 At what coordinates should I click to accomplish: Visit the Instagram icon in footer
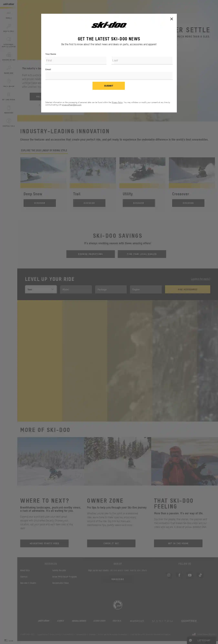click(169, 575)
